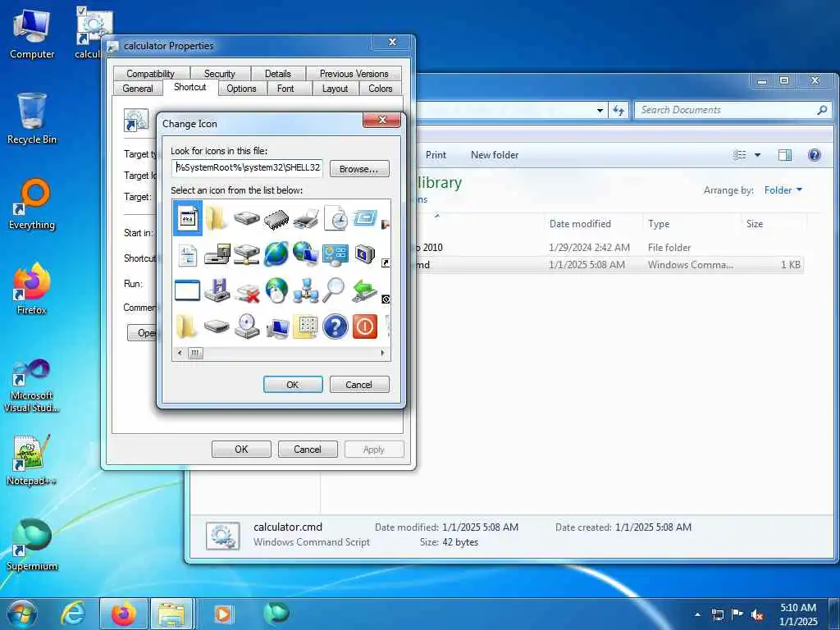This screenshot has height=630, width=840.
Task: Select the green arrow USB icon
Action: click(365, 290)
